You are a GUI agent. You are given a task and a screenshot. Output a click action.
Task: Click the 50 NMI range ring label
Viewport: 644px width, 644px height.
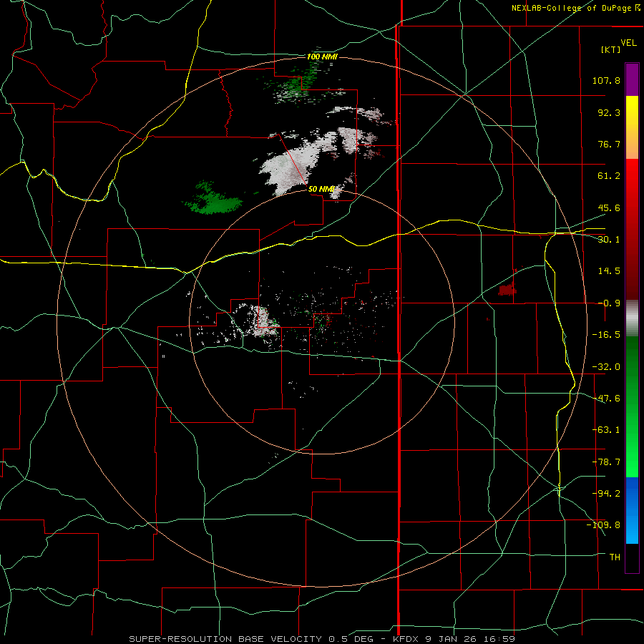click(321, 189)
